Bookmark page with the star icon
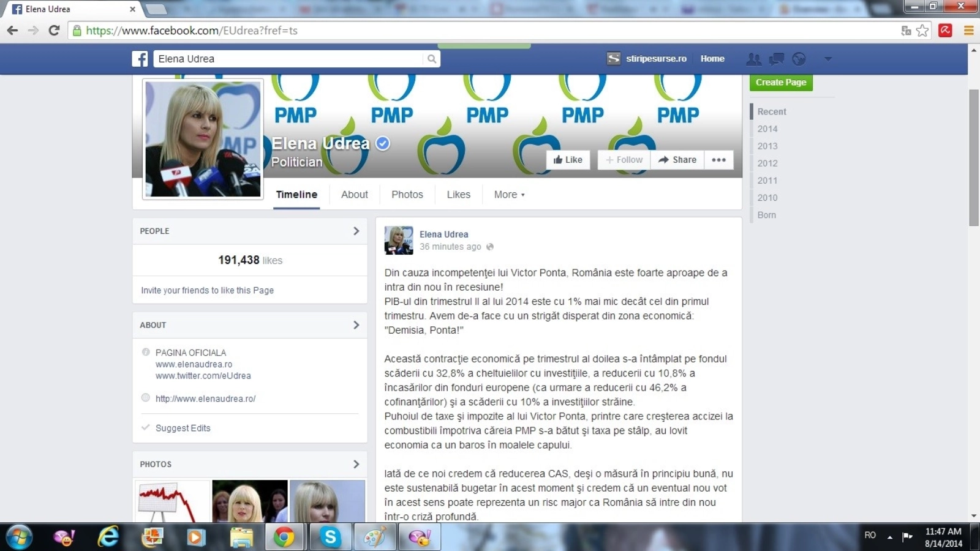The height and width of the screenshot is (551, 980). pyautogui.click(x=922, y=31)
